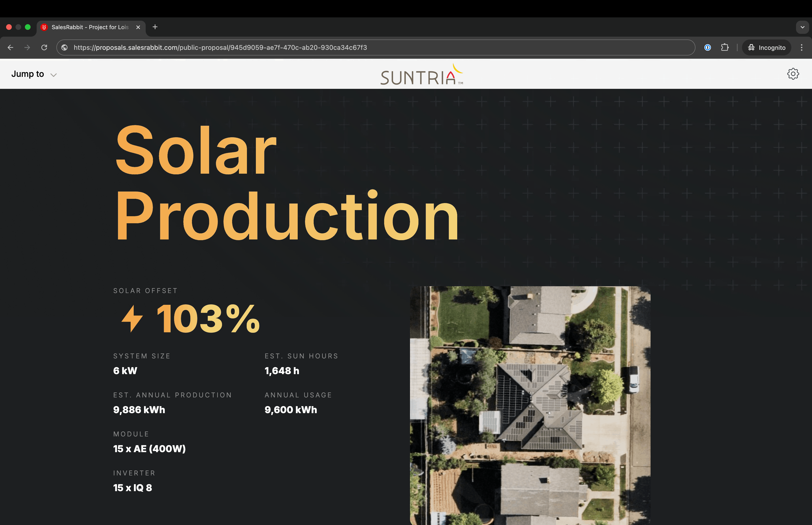This screenshot has height=525, width=812.
Task: Close the SalesRabbit tab
Action: pos(138,27)
